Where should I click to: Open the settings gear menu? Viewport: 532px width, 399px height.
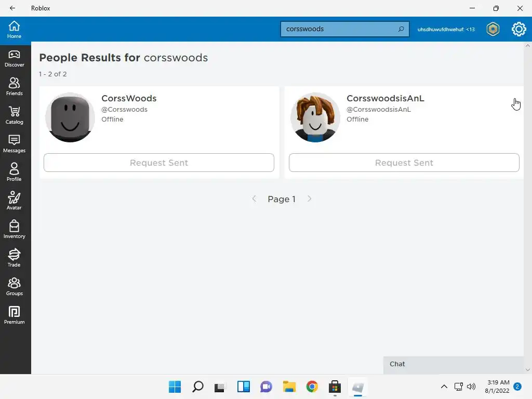[x=519, y=29]
